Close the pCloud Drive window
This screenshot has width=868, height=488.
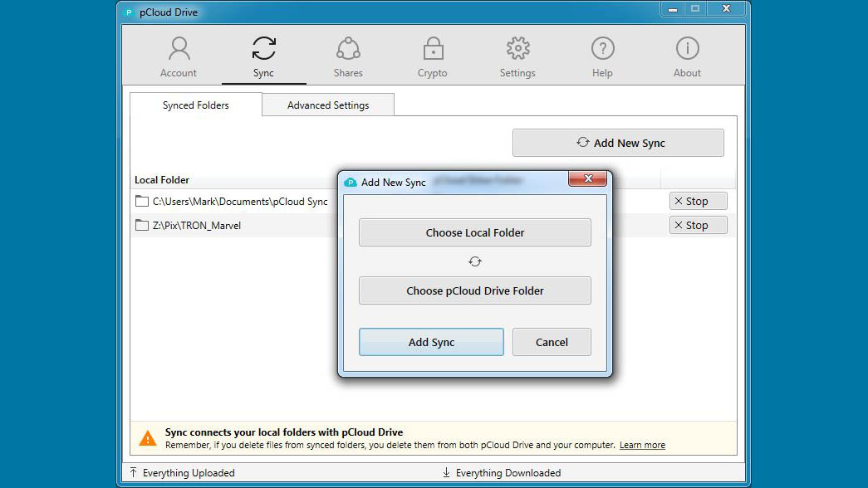point(726,9)
